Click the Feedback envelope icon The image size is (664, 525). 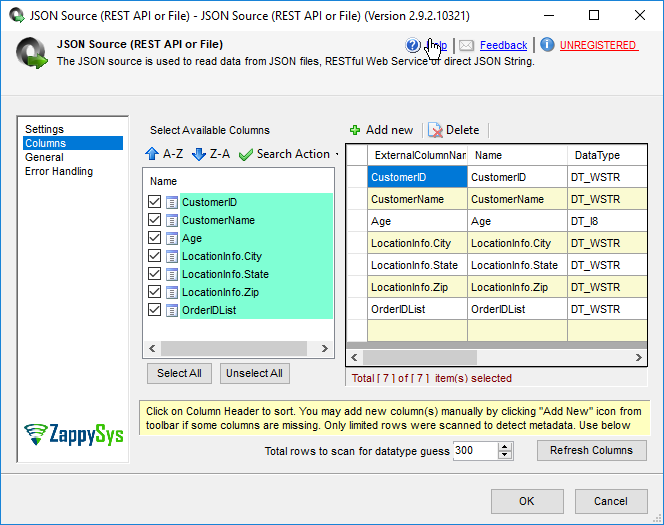[466, 45]
